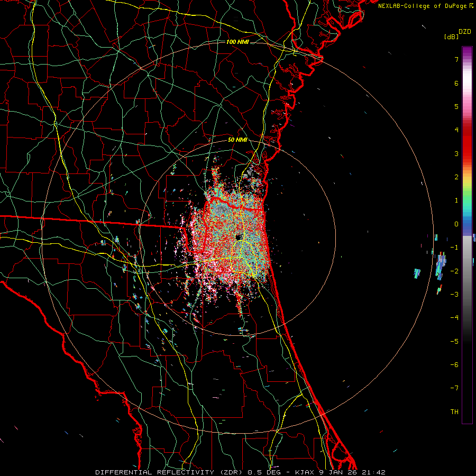
Task: Click the -2 value on the color scale
Action: [454, 271]
